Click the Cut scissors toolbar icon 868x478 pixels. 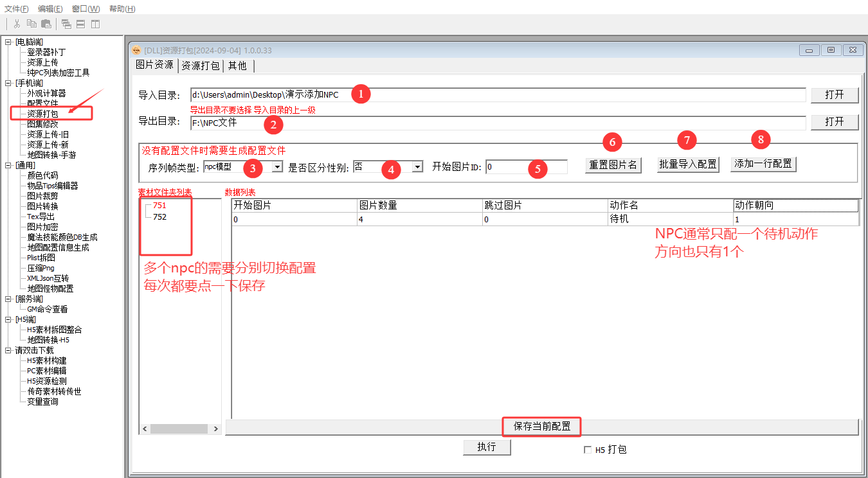pyautogui.click(x=17, y=24)
